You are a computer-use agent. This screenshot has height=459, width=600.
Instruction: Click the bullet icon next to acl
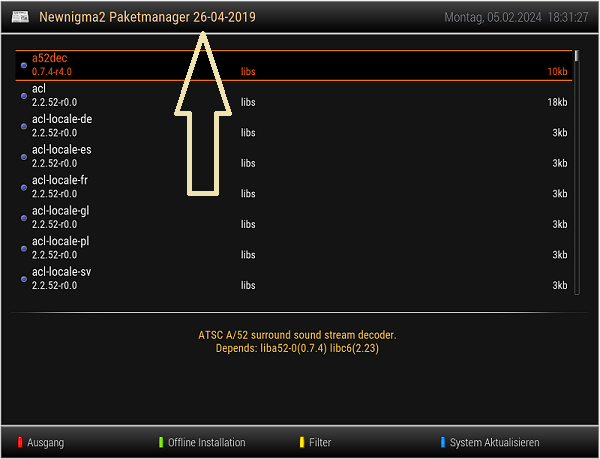[x=23, y=96]
